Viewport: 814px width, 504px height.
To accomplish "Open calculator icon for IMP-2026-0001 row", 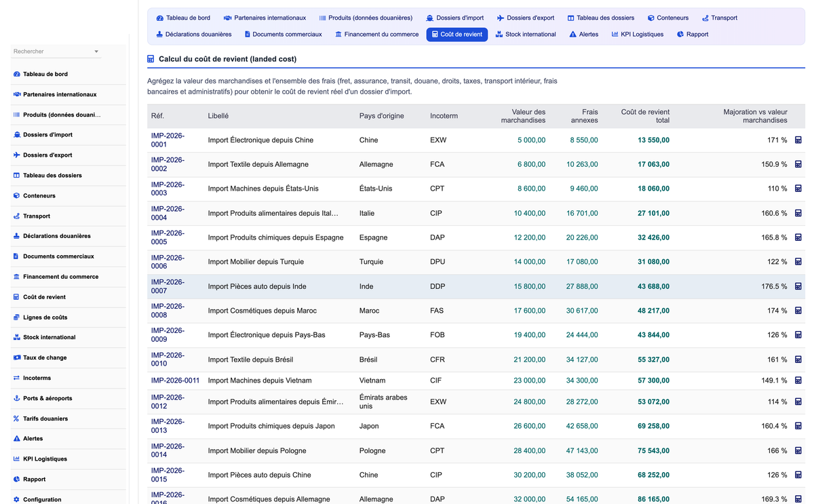I will (x=798, y=140).
